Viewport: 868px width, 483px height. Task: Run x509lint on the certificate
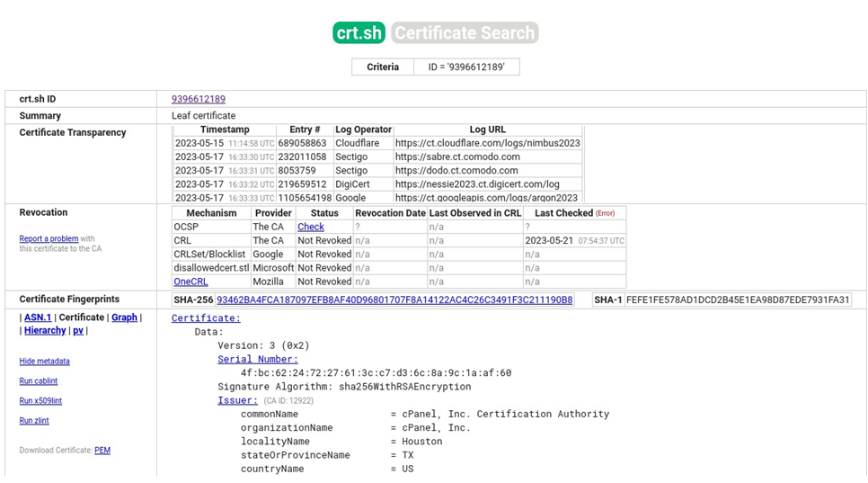(40, 401)
